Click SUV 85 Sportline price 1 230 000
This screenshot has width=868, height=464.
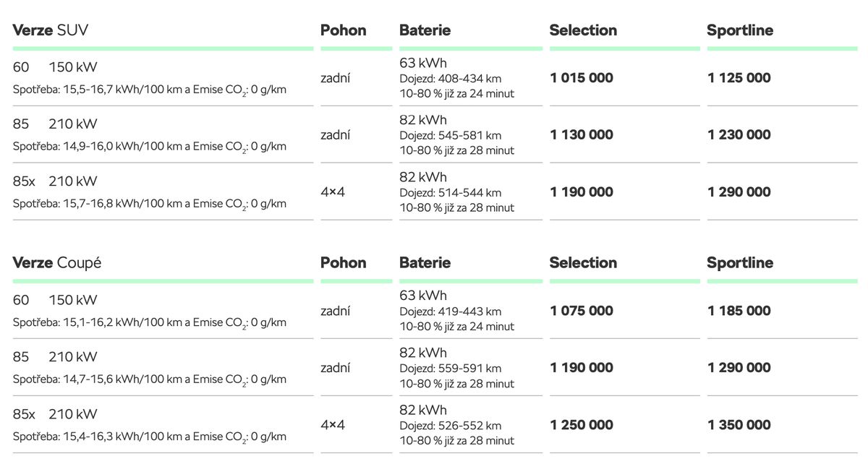739,134
